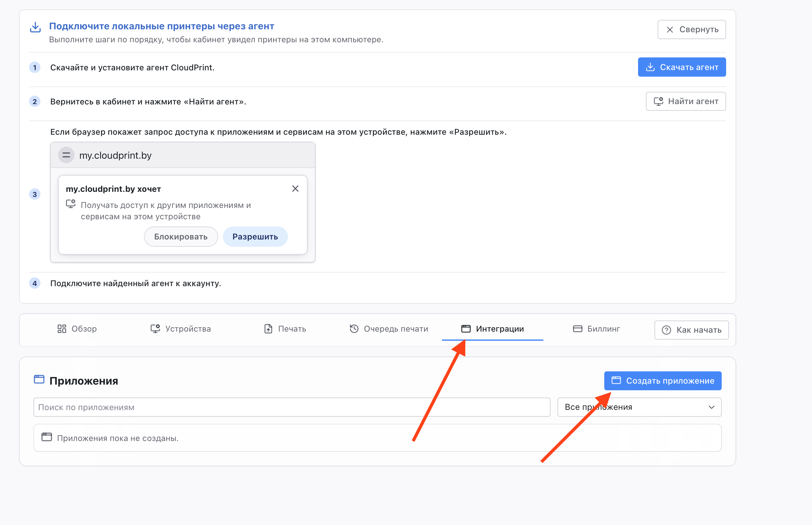Collapse the agent panel with Свернуть
This screenshot has width=812, height=525.
pos(691,29)
